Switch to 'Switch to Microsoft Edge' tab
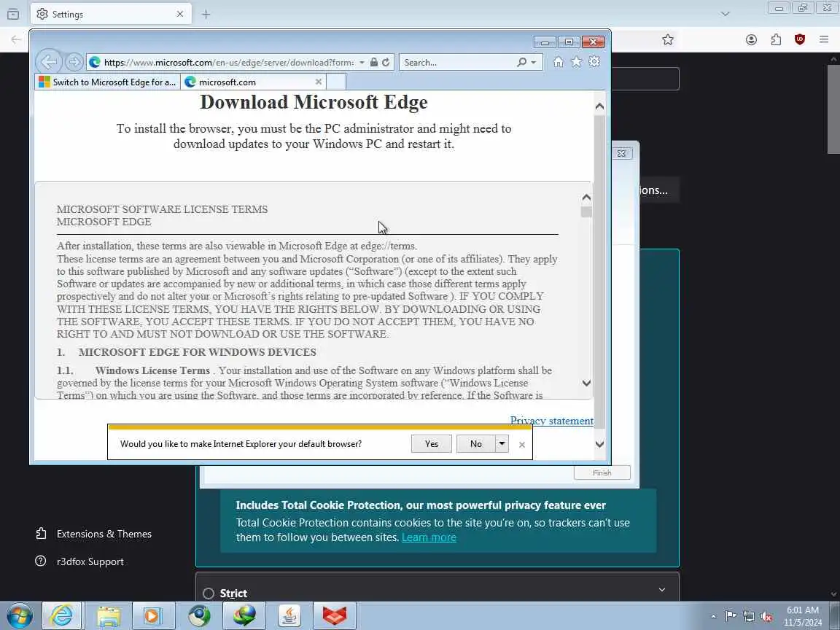This screenshot has height=630, width=840. click(108, 82)
